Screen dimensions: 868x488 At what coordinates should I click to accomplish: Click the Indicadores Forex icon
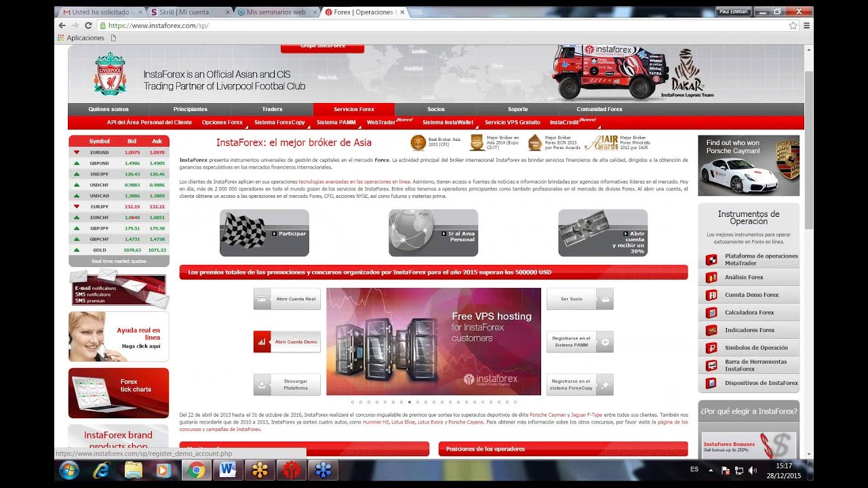point(711,330)
